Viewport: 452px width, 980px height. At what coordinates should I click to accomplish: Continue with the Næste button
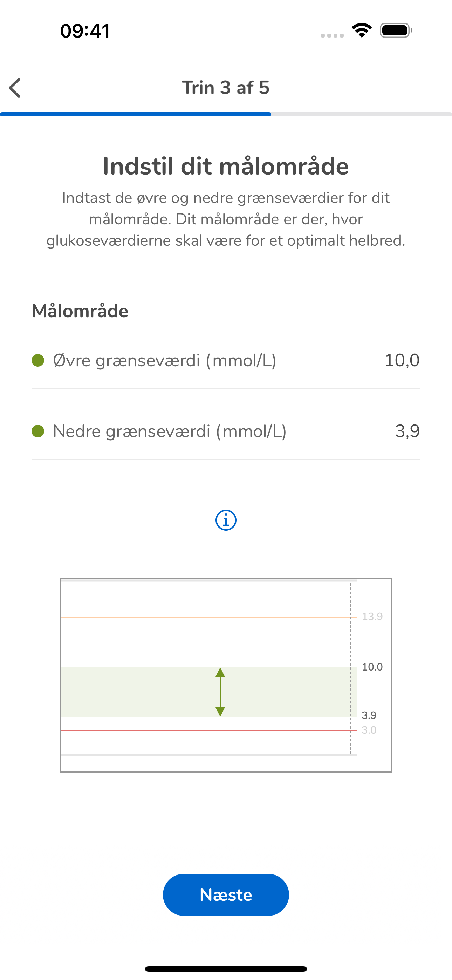(226, 895)
